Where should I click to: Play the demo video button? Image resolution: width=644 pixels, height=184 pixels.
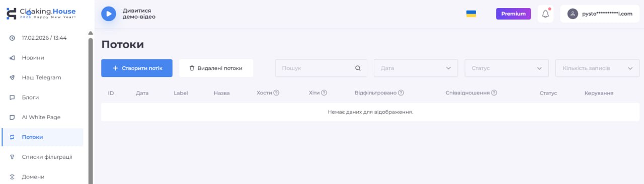coord(109,14)
